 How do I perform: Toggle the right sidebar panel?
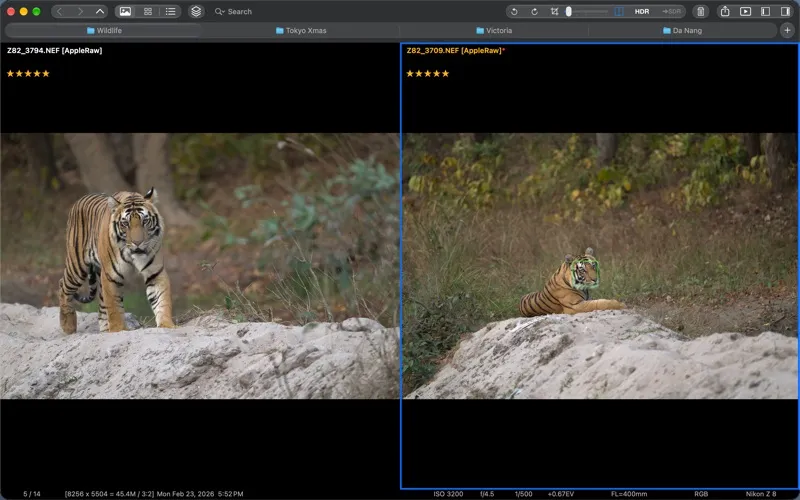[785, 11]
